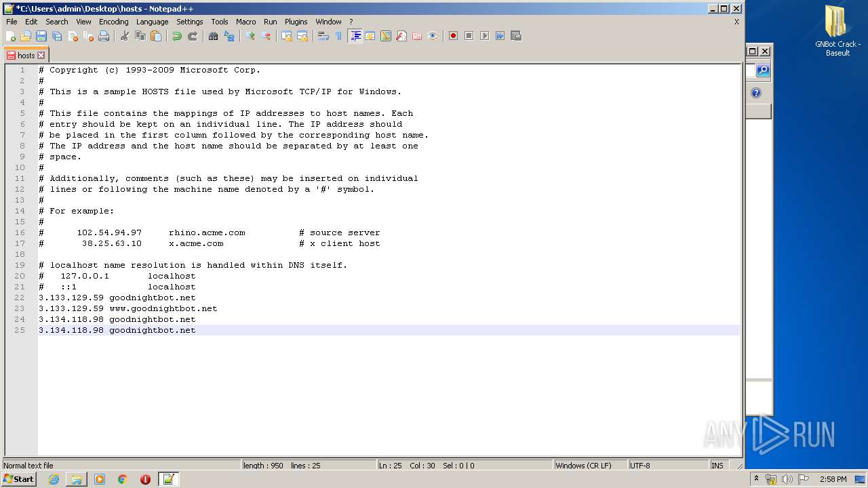Open the Opera icon in the taskbar
Screen dimensions: 868x488
click(x=145, y=479)
